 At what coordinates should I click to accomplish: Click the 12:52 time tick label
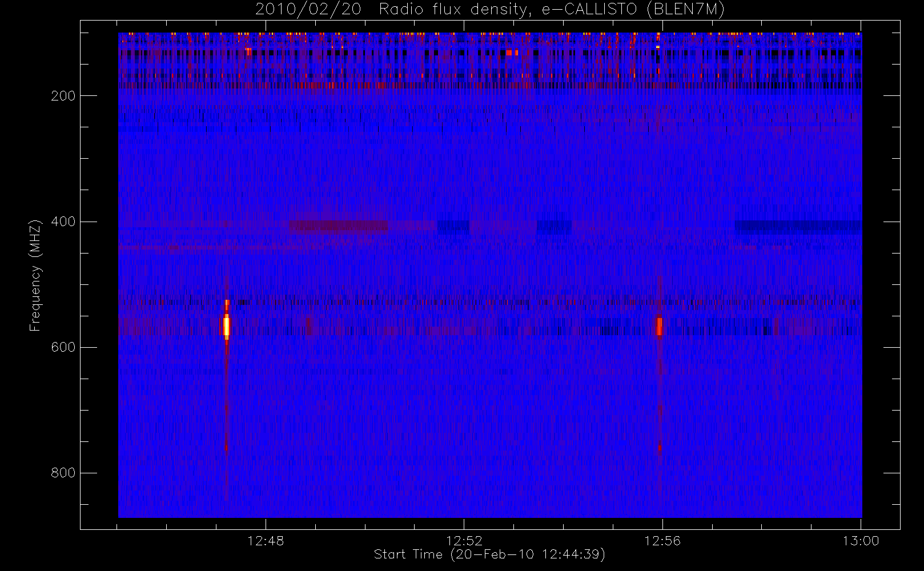464,541
